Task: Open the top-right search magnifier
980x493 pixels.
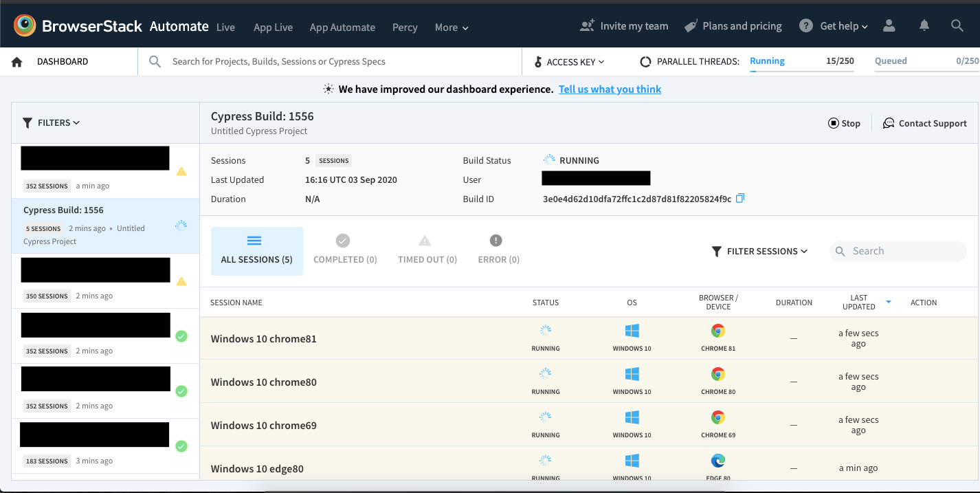Action: [957, 25]
